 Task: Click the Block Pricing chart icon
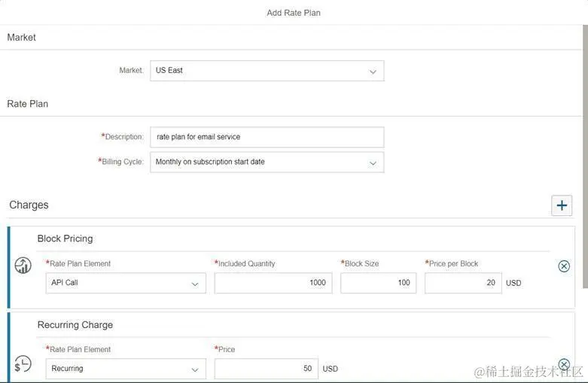pos(23,266)
